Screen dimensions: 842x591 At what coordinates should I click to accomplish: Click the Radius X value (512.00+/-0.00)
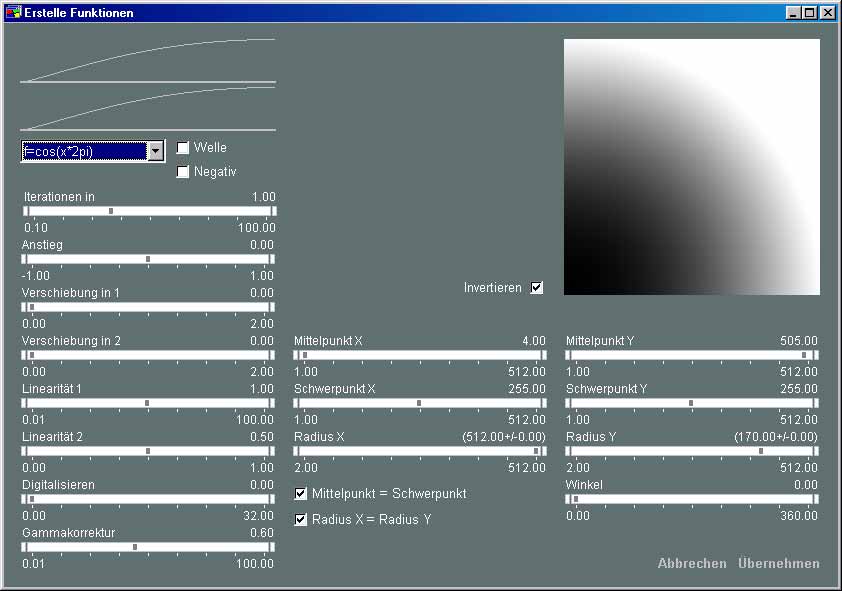[x=504, y=437]
